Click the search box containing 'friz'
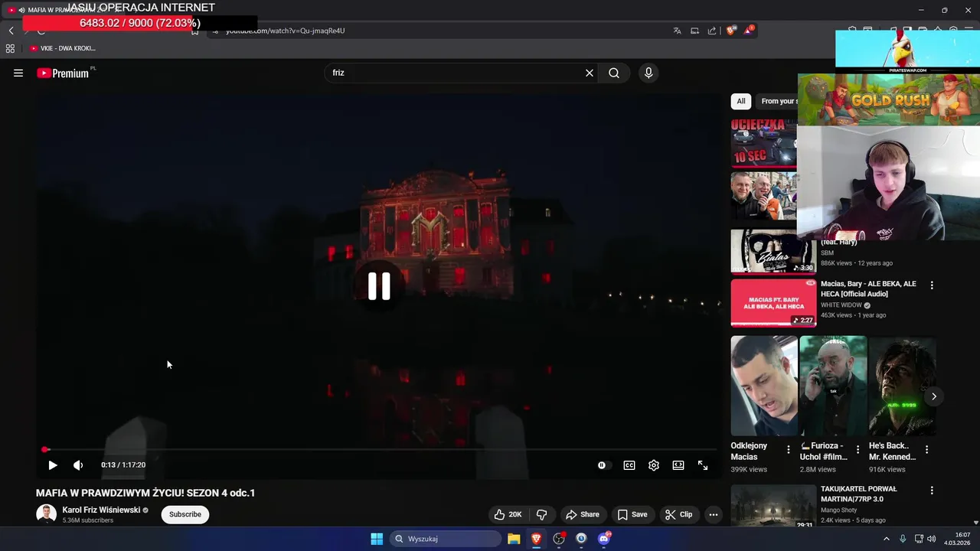 coord(456,73)
